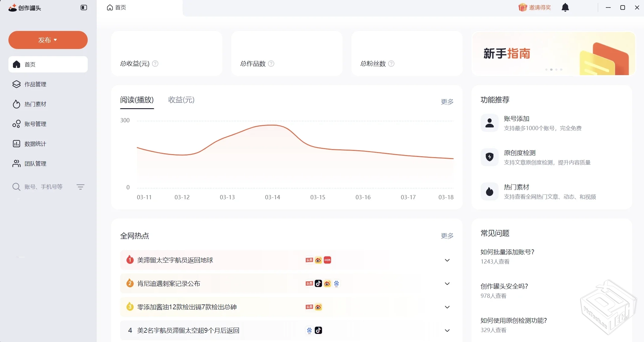Select 团队管理 team management
The image size is (644, 342).
(35, 163)
